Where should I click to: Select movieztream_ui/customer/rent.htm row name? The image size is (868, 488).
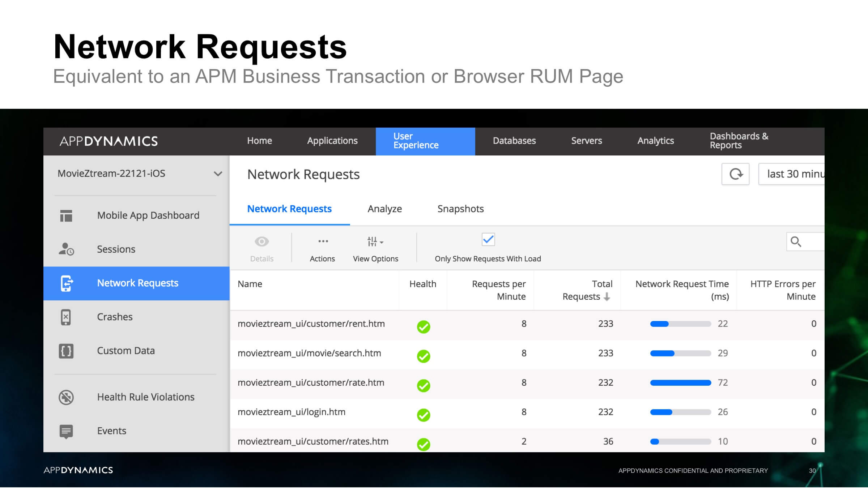311,324
